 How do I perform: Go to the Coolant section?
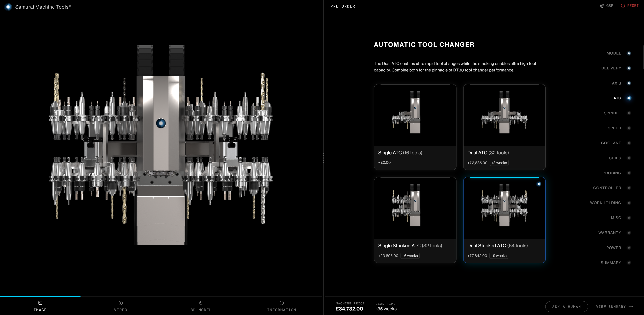coord(611,143)
